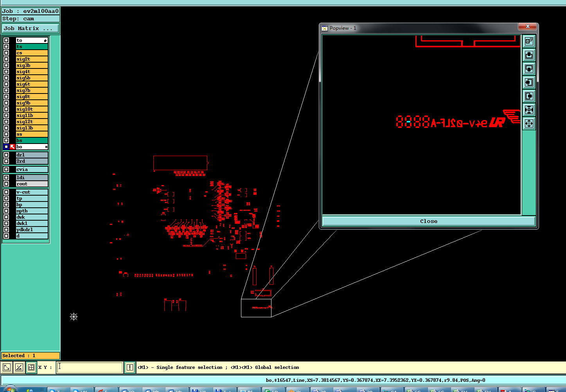This screenshot has height=392, width=566.
Task: Click the diagonal-arrow coordinate mode icon
Action: pyautogui.click(x=7, y=367)
